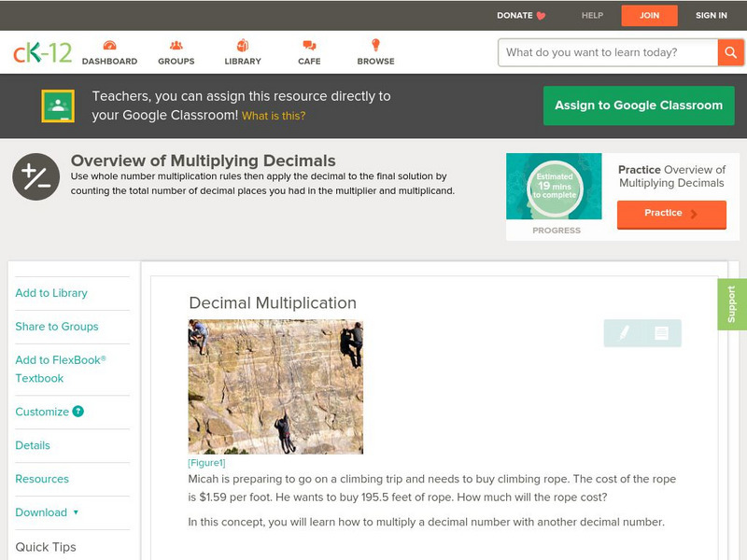Click 'Practice Overview of Multiplying Decimals' text
The width and height of the screenshot is (747, 560).
pyautogui.click(x=671, y=176)
